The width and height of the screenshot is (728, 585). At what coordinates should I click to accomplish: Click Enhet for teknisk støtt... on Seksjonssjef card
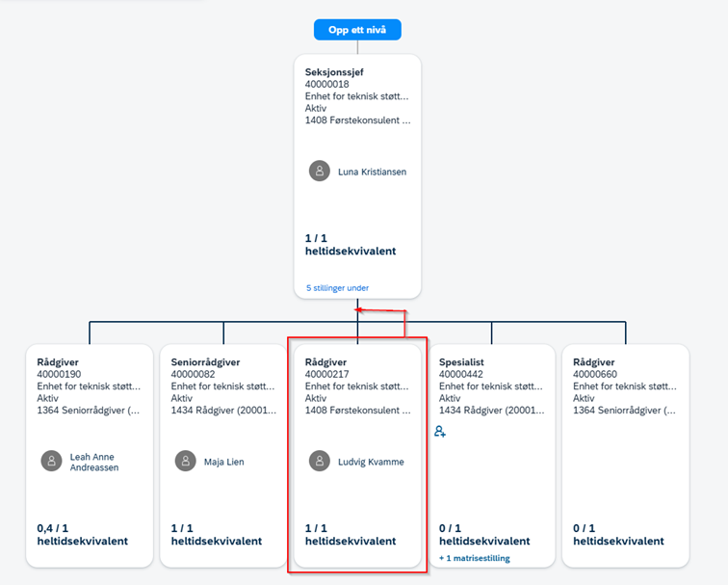click(x=356, y=96)
